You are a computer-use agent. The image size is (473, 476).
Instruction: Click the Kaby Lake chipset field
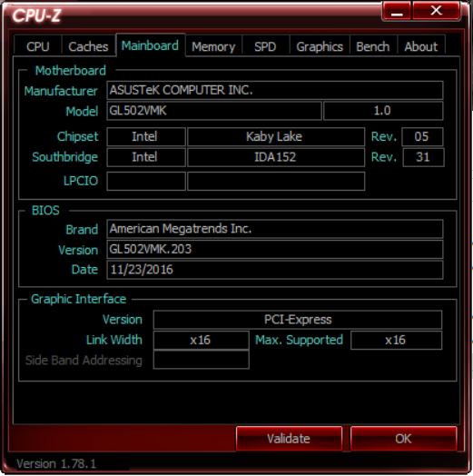(x=276, y=136)
